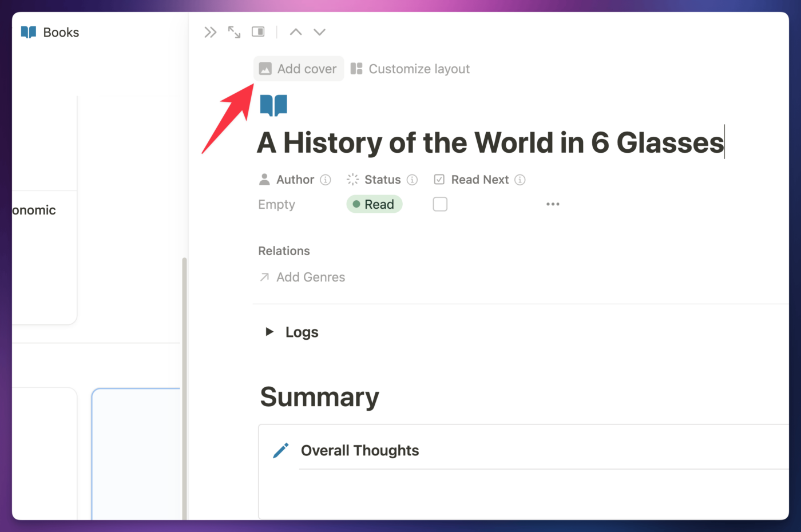Collapse the side peek with double chevron
The height and width of the screenshot is (532, 801).
pyautogui.click(x=211, y=32)
